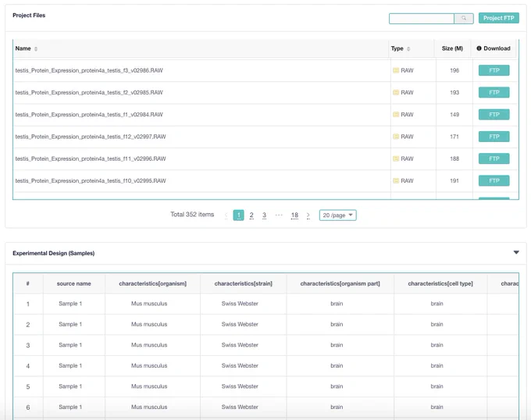
Task: Click the previous page left chevron
Action: 226,215
